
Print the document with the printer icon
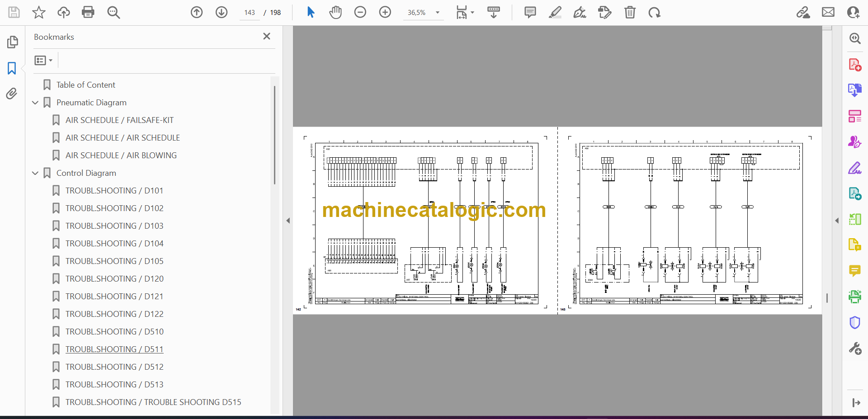(88, 12)
